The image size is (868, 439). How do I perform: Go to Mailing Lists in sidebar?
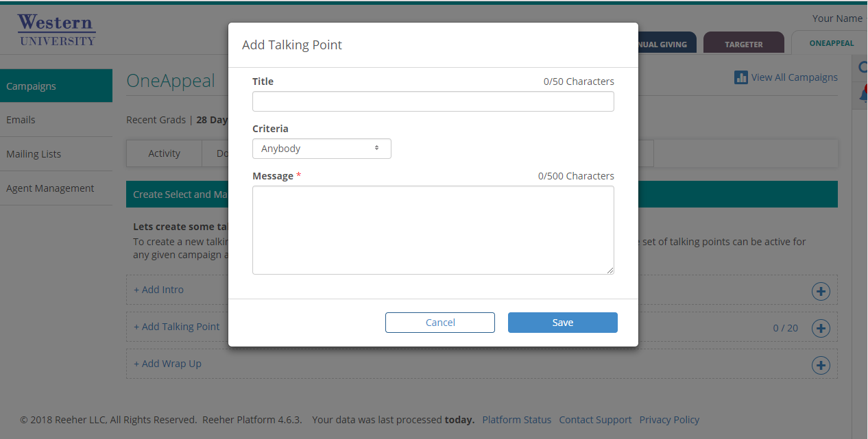34,154
